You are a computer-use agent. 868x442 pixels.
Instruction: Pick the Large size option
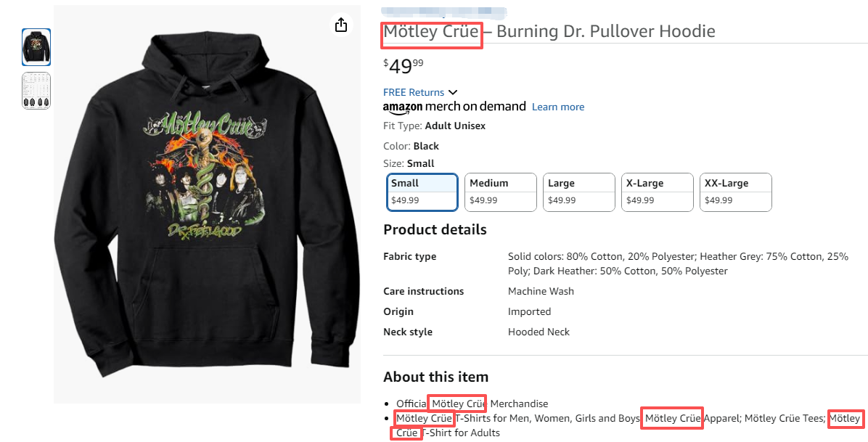[x=579, y=192]
